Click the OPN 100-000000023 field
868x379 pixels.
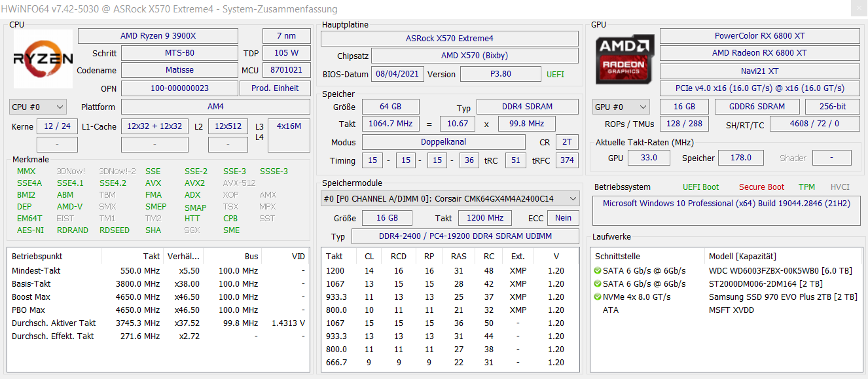coord(179,88)
